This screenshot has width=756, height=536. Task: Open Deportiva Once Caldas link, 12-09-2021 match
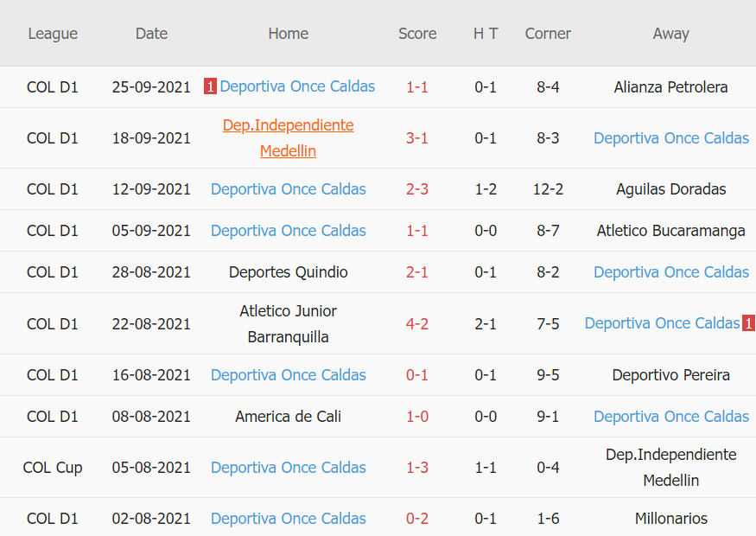click(289, 189)
